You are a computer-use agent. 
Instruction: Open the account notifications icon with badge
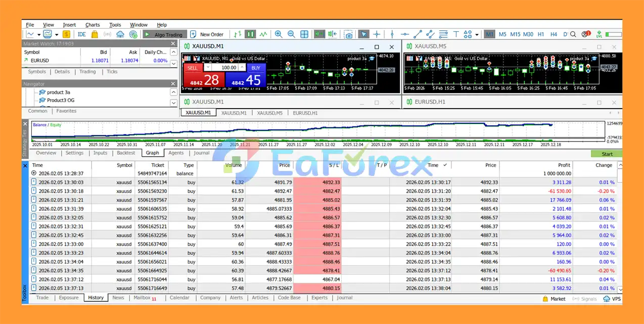tap(586, 34)
